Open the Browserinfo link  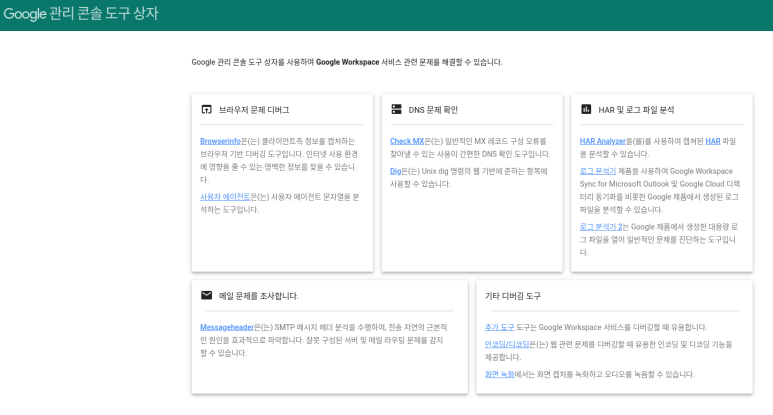tap(220, 141)
